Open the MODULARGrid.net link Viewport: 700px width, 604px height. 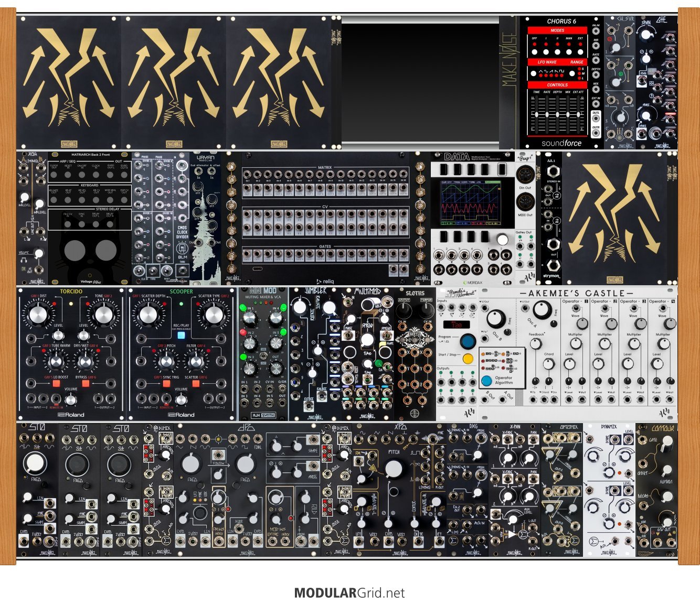[x=349, y=593]
